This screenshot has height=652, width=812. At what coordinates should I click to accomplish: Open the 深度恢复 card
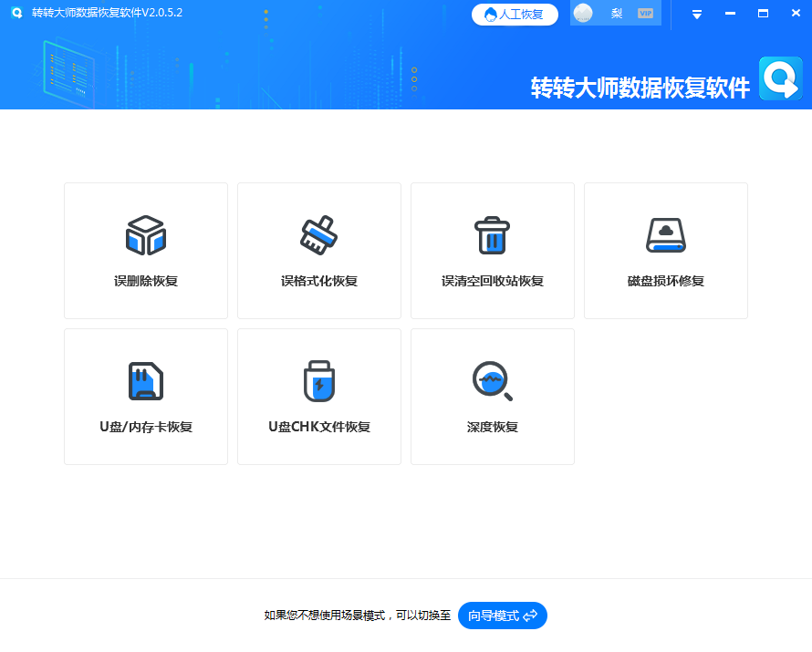coord(492,396)
